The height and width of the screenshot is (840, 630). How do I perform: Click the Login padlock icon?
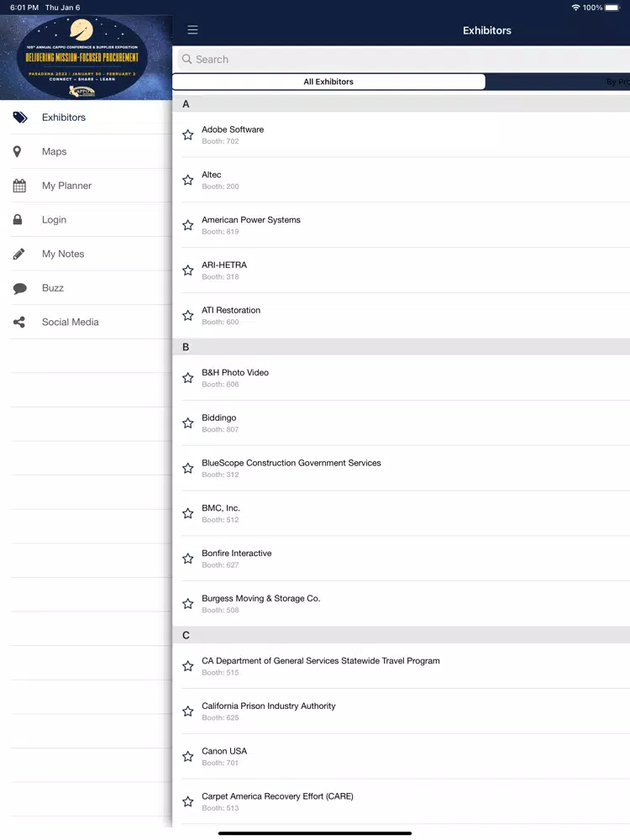18,219
